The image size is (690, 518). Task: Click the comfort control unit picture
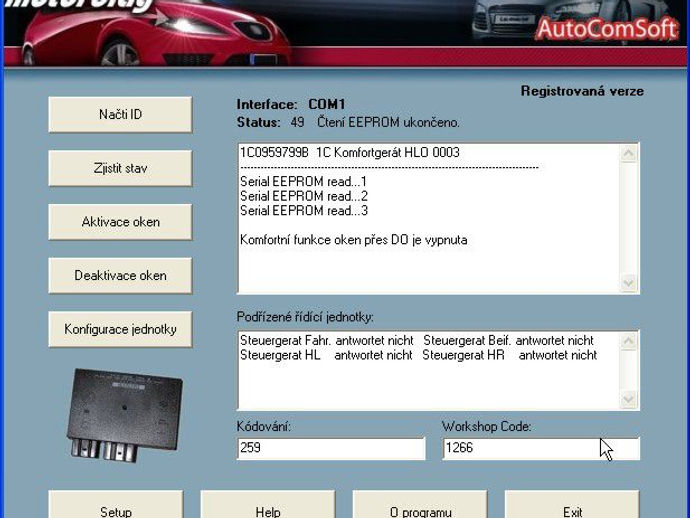coord(124,415)
